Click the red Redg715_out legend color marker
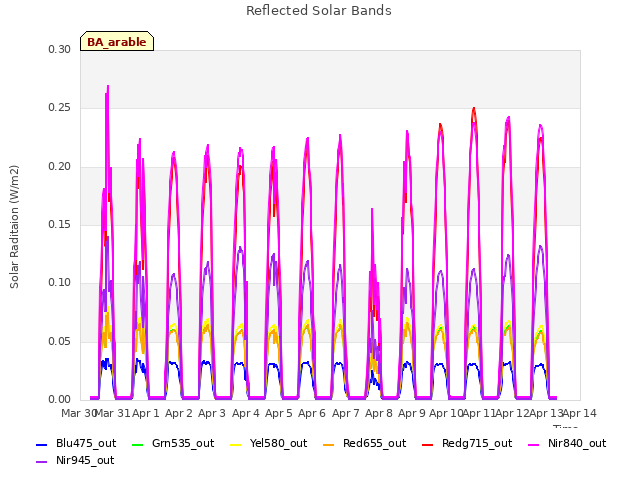The height and width of the screenshot is (480, 640). 427,444
